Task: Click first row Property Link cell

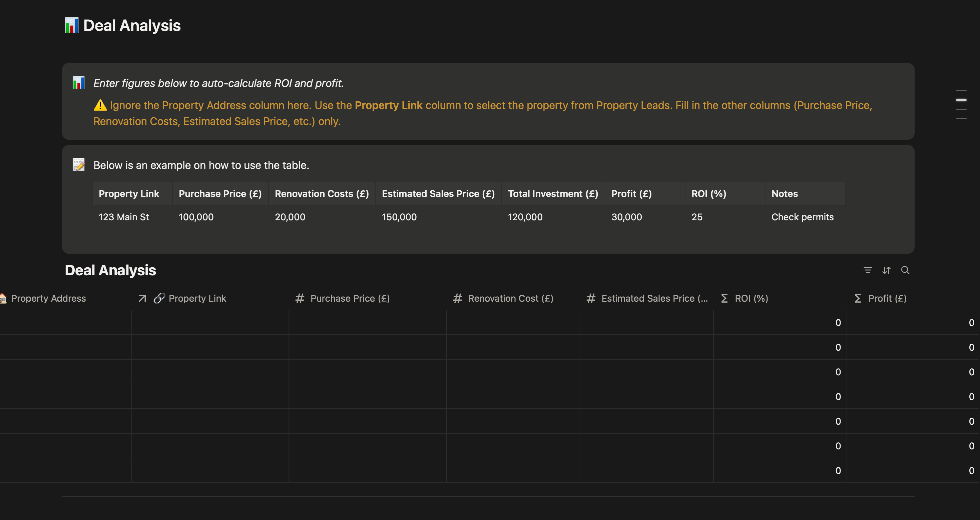Action: point(210,322)
